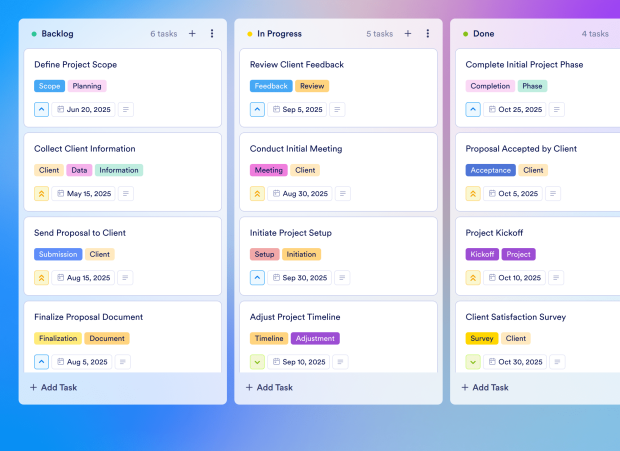620x451 pixels.
Task: Open the Conduct Initial Meeting task
Action: point(297,149)
